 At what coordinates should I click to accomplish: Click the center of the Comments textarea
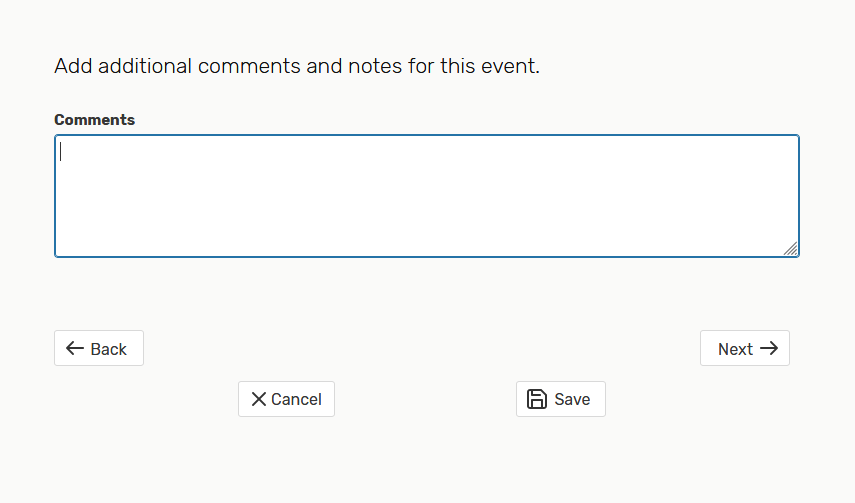point(427,196)
